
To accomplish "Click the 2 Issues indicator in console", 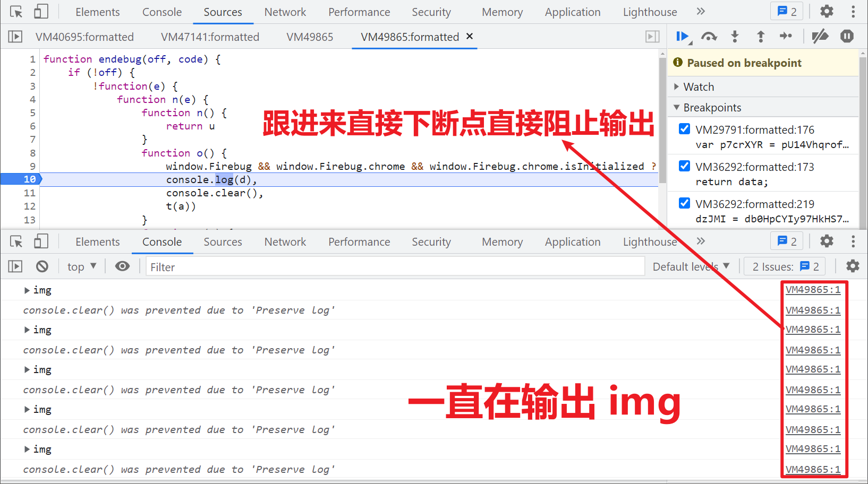I will pos(786,266).
